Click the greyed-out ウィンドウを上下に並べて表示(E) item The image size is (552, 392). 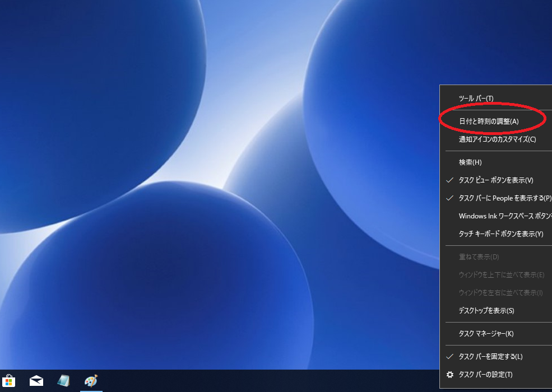pos(501,275)
